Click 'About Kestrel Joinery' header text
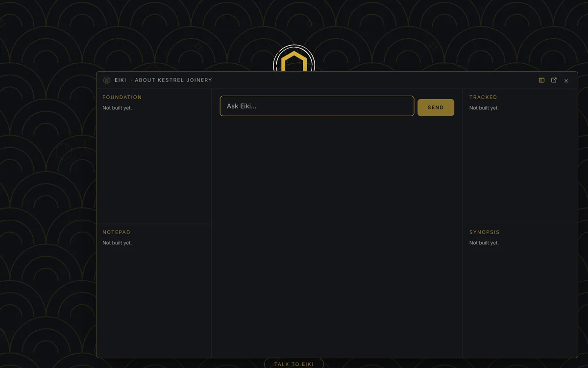 click(173, 80)
